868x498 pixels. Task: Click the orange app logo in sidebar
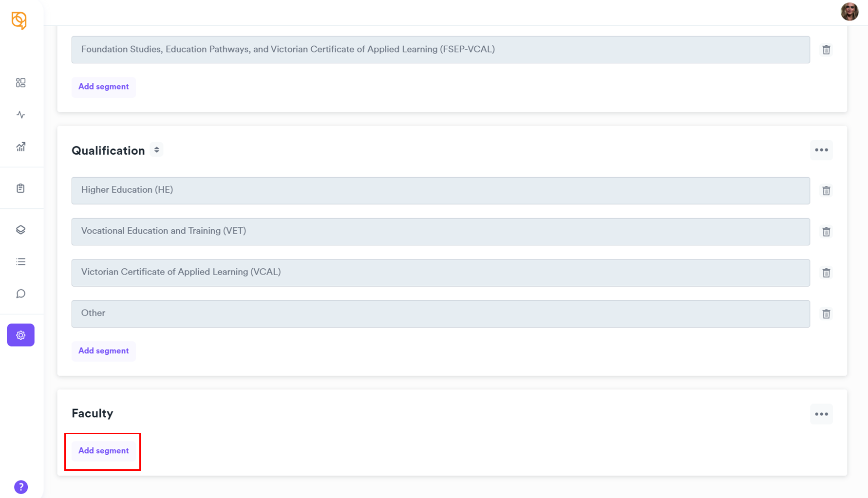pyautogui.click(x=19, y=20)
